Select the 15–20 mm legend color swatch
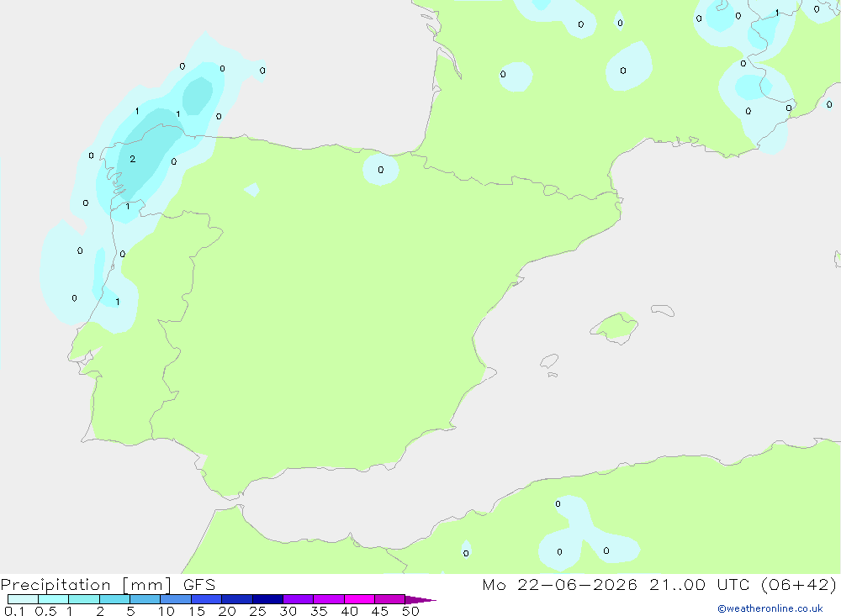This screenshot has height=616, width=841. coord(207,599)
